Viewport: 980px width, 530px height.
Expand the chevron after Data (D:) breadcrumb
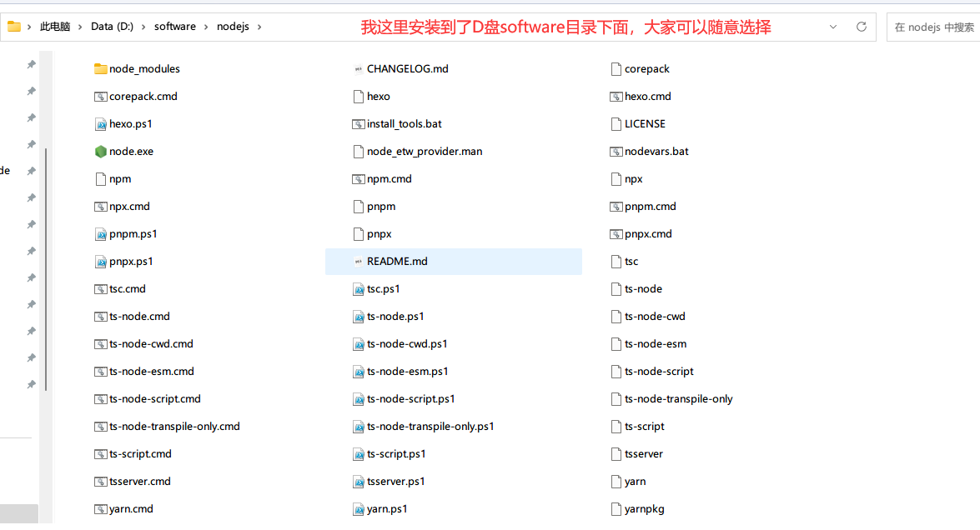(x=143, y=27)
